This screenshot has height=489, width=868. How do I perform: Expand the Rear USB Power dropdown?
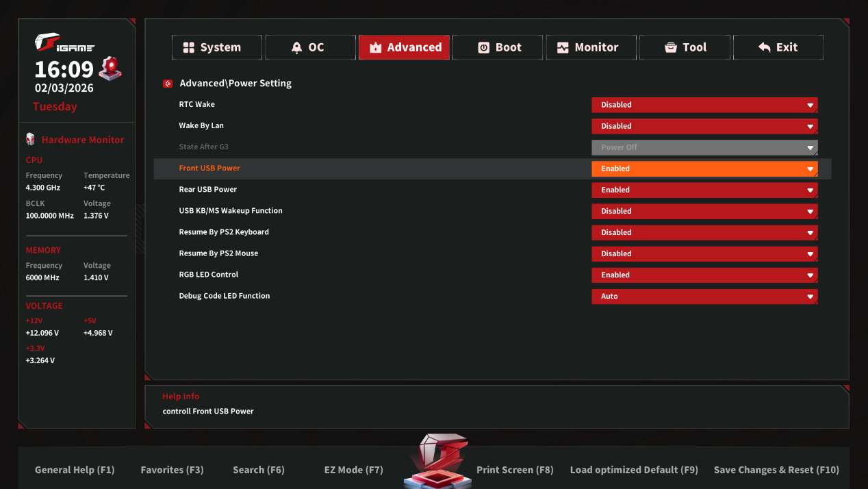tap(704, 190)
